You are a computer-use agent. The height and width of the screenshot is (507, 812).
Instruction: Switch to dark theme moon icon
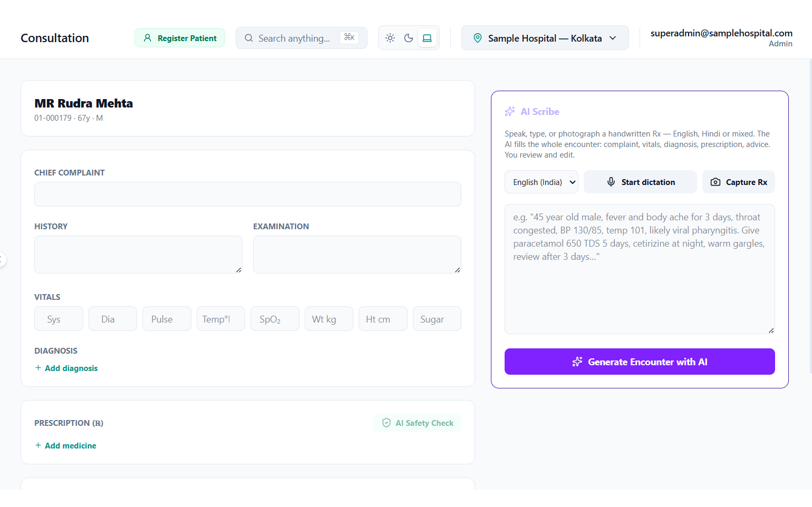pyautogui.click(x=409, y=38)
